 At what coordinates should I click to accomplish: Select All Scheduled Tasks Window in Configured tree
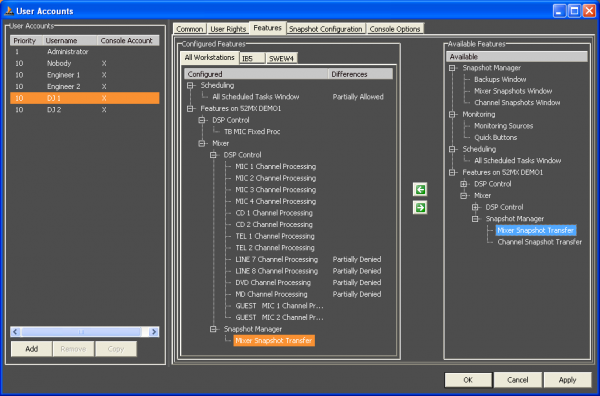256,97
